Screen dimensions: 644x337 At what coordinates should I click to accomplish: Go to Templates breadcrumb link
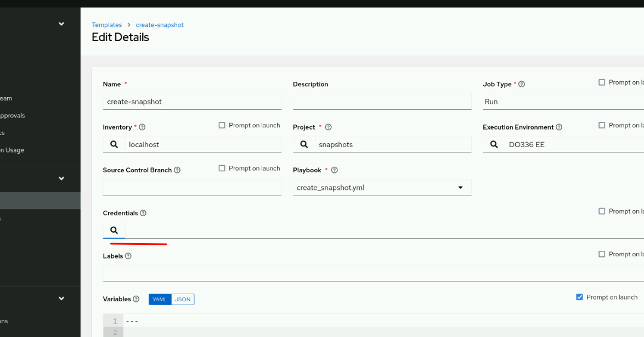pos(107,25)
